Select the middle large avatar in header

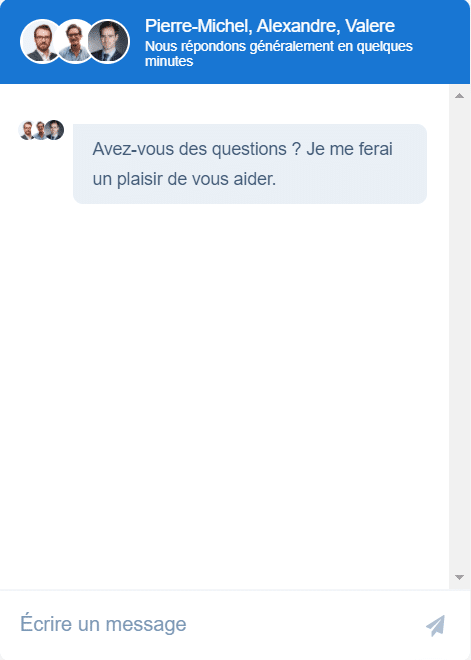click(x=75, y=41)
